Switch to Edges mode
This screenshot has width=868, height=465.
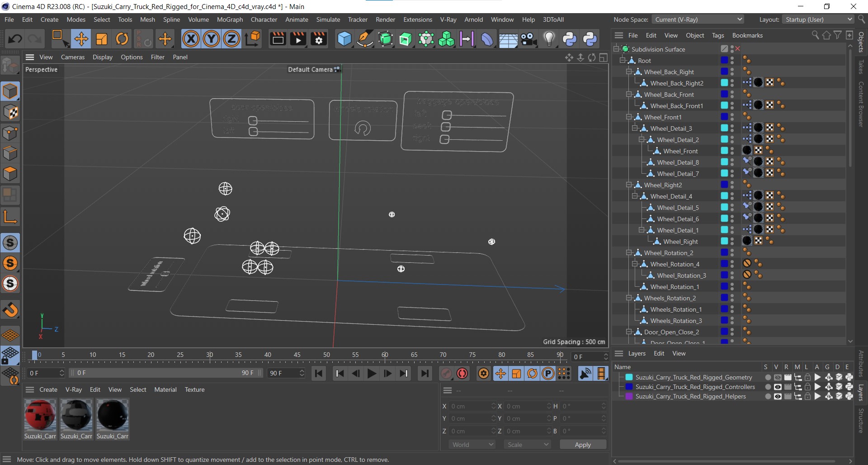[10, 153]
